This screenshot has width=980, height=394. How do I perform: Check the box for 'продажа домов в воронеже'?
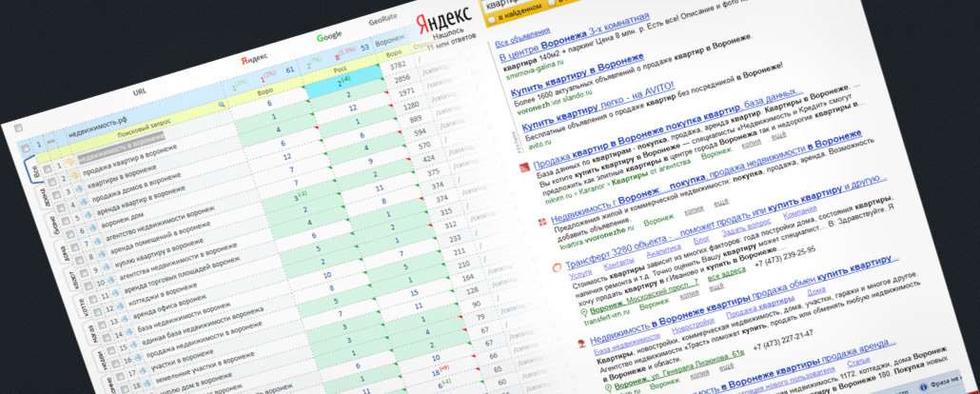(60, 207)
